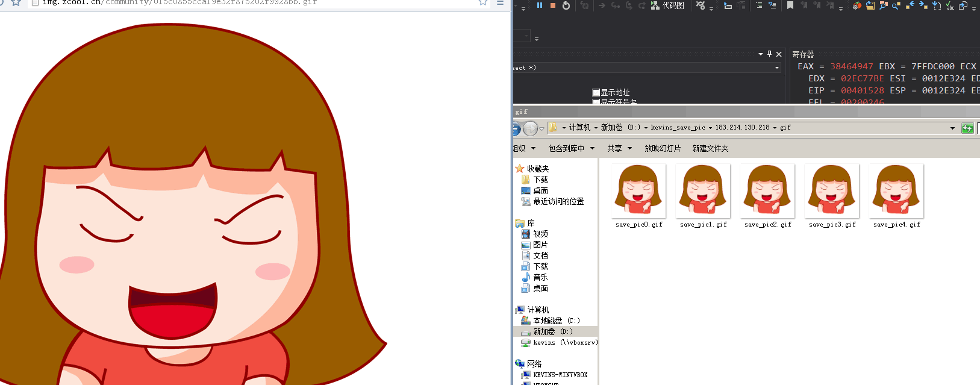Open 最近访问的位置 in the navigation pane

pos(558,201)
